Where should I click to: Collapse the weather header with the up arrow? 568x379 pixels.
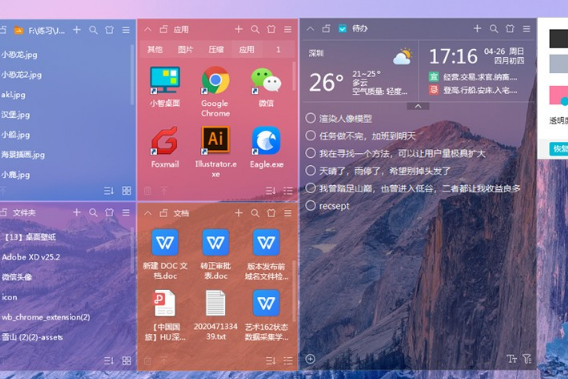(x=418, y=106)
